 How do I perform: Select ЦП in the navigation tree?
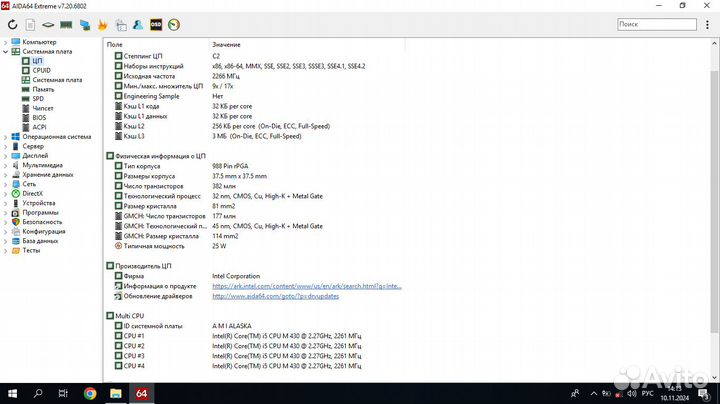click(x=37, y=61)
